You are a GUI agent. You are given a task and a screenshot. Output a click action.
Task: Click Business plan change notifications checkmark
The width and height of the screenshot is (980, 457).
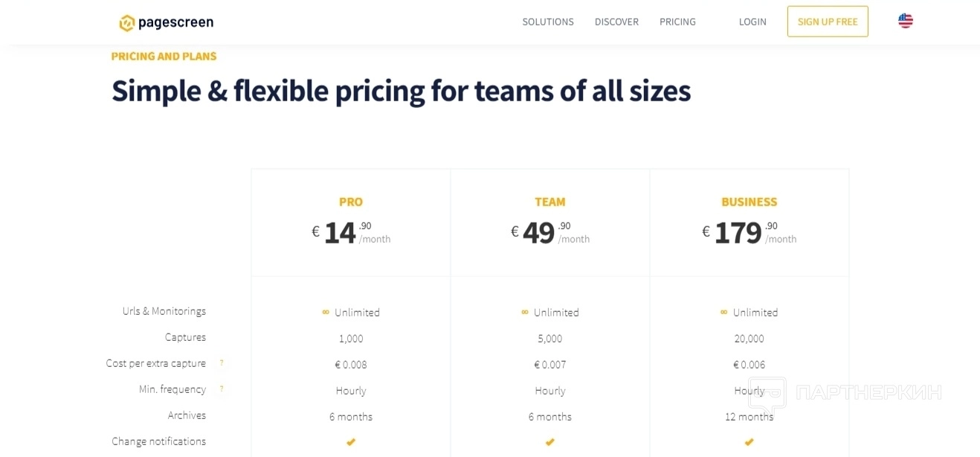point(749,442)
